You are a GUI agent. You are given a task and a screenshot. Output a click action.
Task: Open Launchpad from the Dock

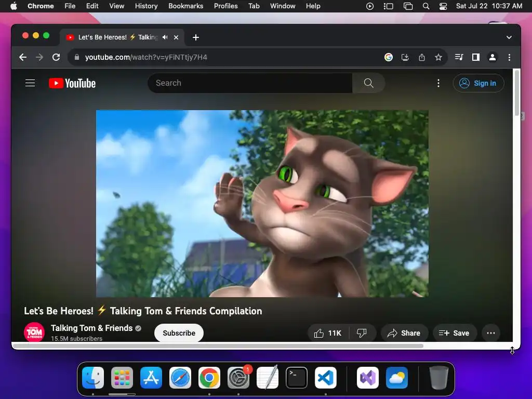tap(122, 378)
